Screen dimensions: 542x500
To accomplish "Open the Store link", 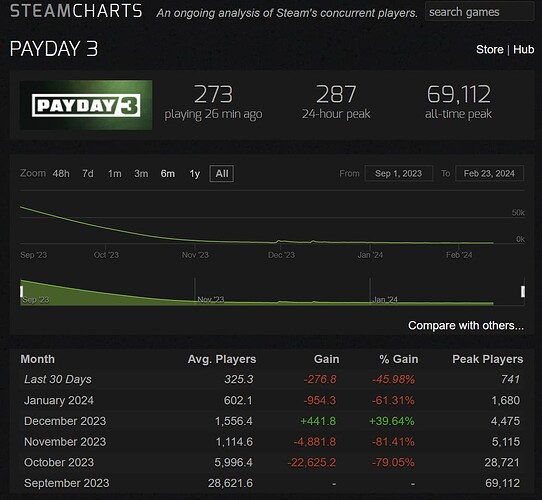I will pyautogui.click(x=489, y=49).
